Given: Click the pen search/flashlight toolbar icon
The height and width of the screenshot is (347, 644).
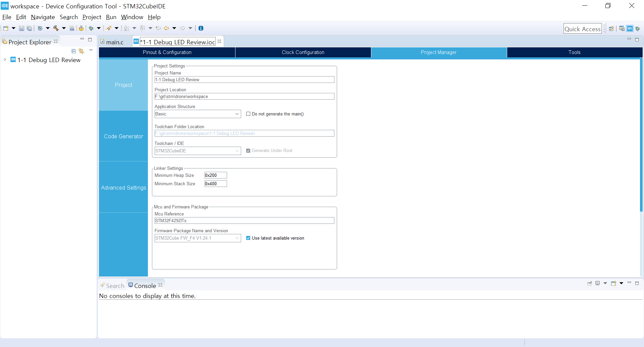Looking at the screenshot, I should click(109, 28).
